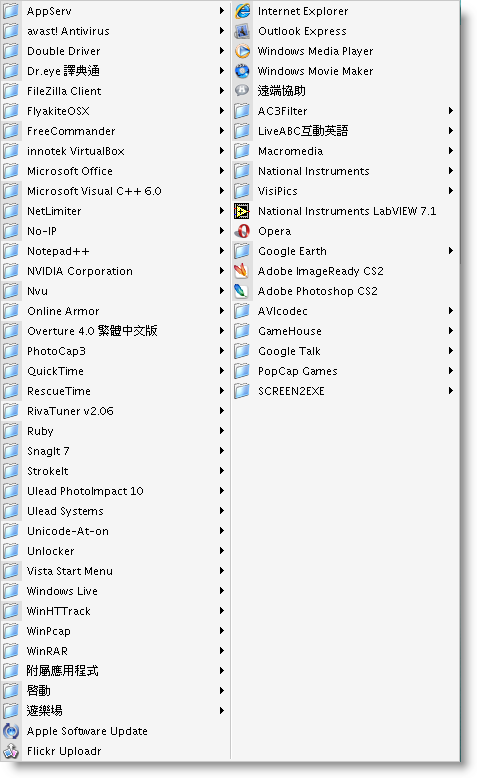Click the AC3Filter folder icon

pyautogui.click(x=242, y=111)
